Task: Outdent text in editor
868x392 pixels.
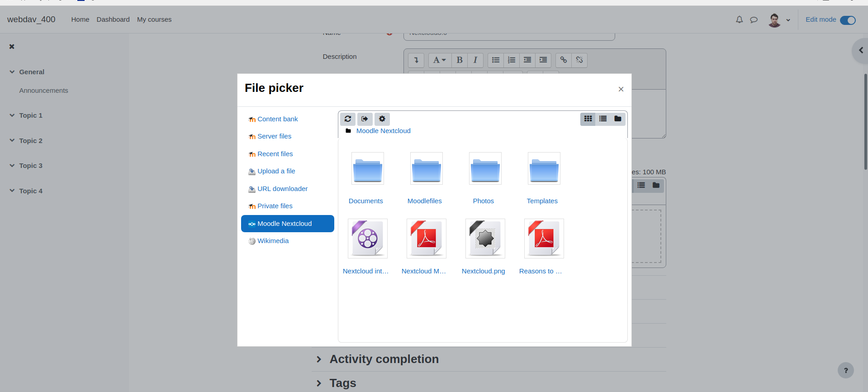Action: point(527,60)
